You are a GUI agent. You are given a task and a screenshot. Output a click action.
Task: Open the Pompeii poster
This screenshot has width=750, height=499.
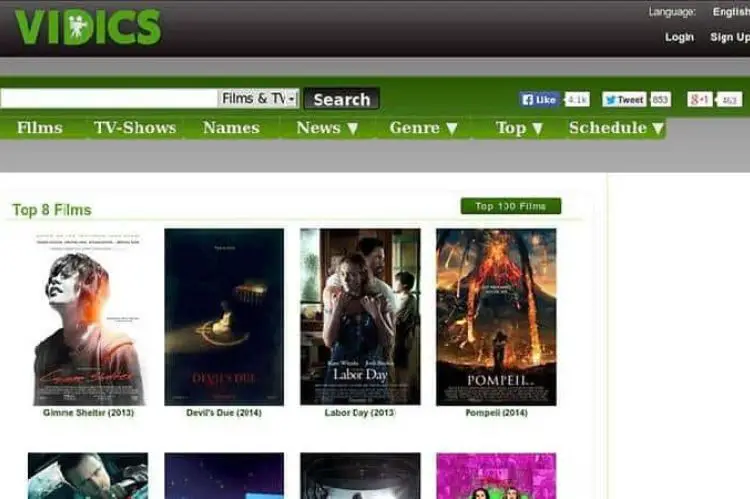click(x=496, y=317)
